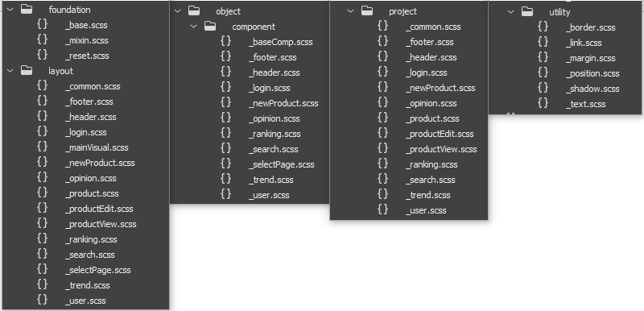Viewport: 644px width, 311px height.
Task: Open _mainVisual.scss in layout folder
Action: point(97,147)
